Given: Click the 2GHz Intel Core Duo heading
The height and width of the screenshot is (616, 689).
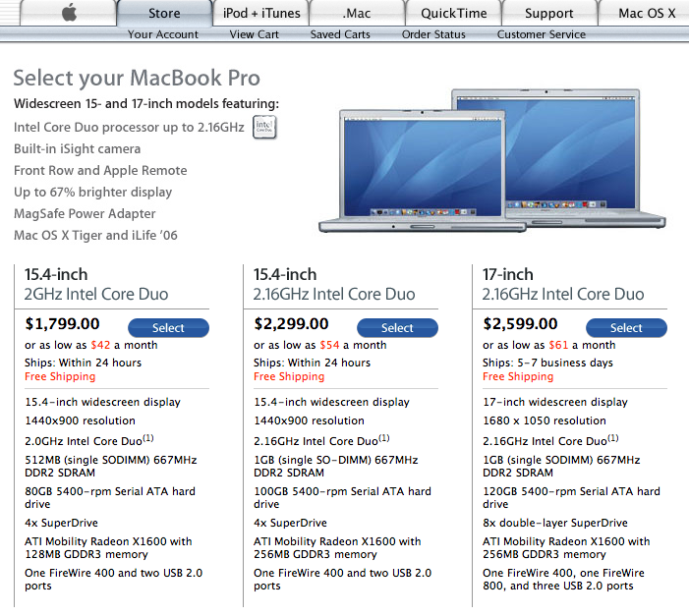Looking at the screenshot, I should [x=96, y=294].
